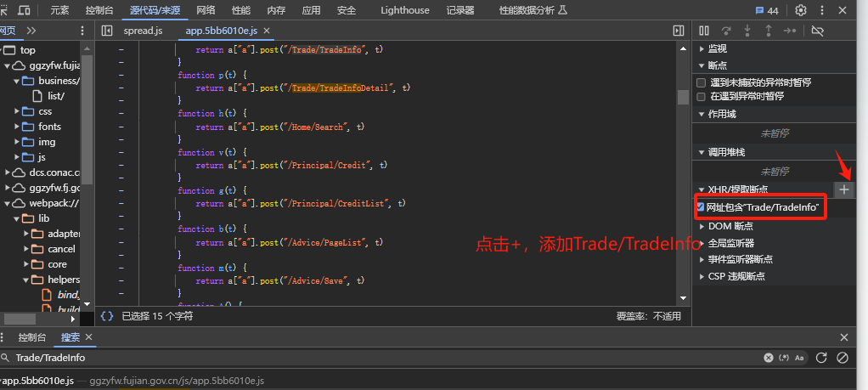Expand the fonts folder
This screenshot has width=868, height=390.
click(x=17, y=127)
